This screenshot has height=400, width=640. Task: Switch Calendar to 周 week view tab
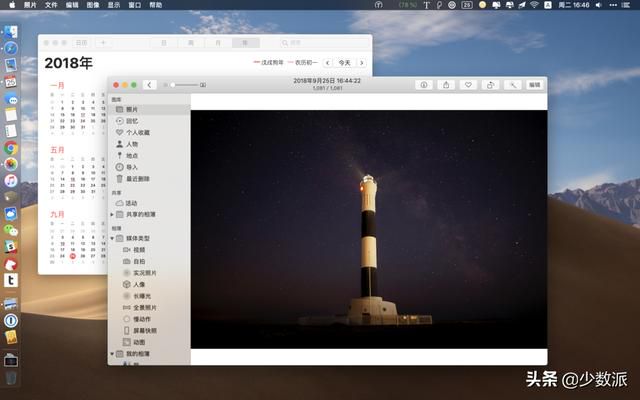click(x=191, y=42)
